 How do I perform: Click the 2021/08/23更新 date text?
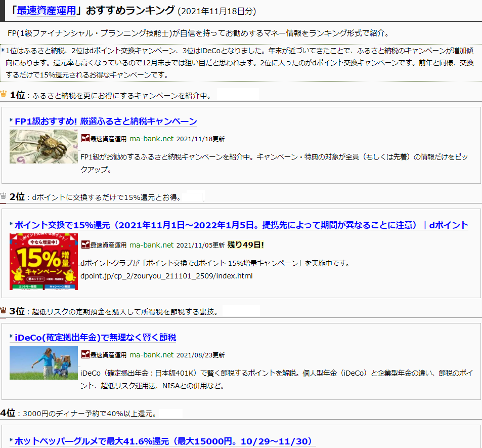200,355
